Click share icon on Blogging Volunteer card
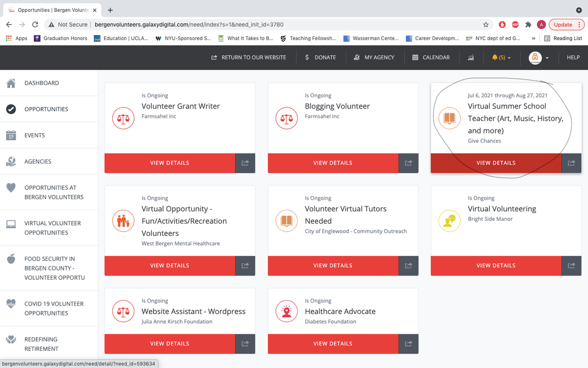The image size is (588, 368). point(408,163)
